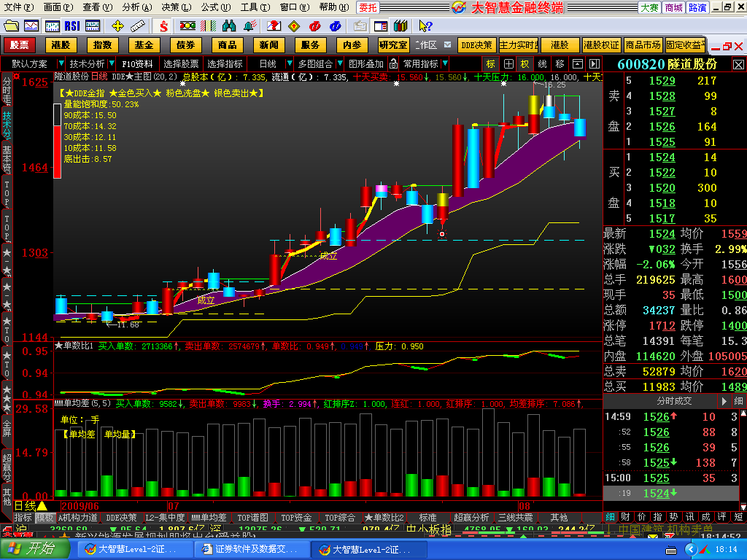Toggle the 移 move button
This screenshot has width=747, height=560.
coord(560,63)
